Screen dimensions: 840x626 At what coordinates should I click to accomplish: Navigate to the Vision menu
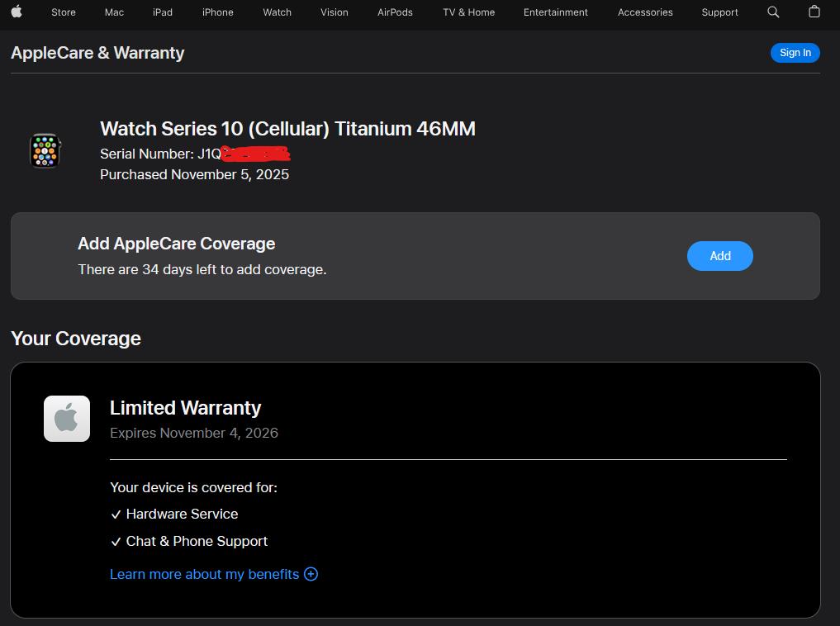coord(335,12)
